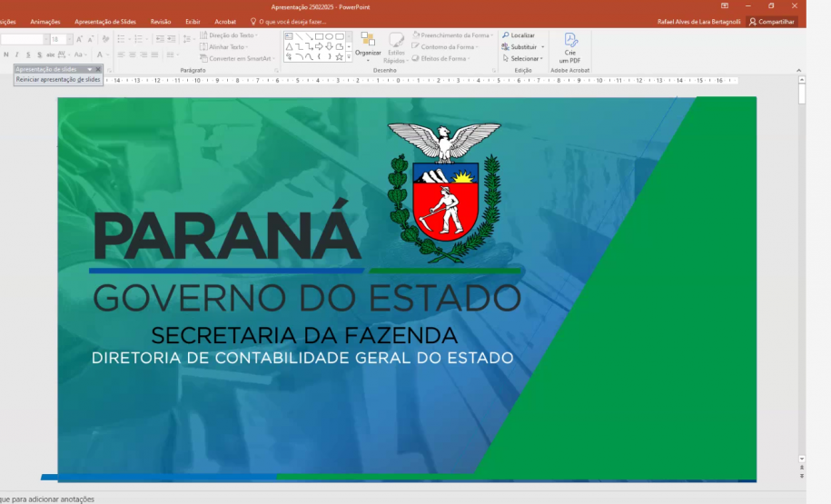
Task: Expand the Selecionar dropdown
Action: [x=522, y=58]
